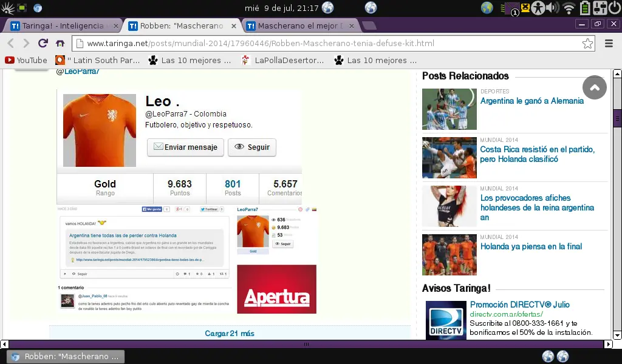
Task: Toggle Seguir to follow Leo
Action: pyautogui.click(x=252, y=147)
